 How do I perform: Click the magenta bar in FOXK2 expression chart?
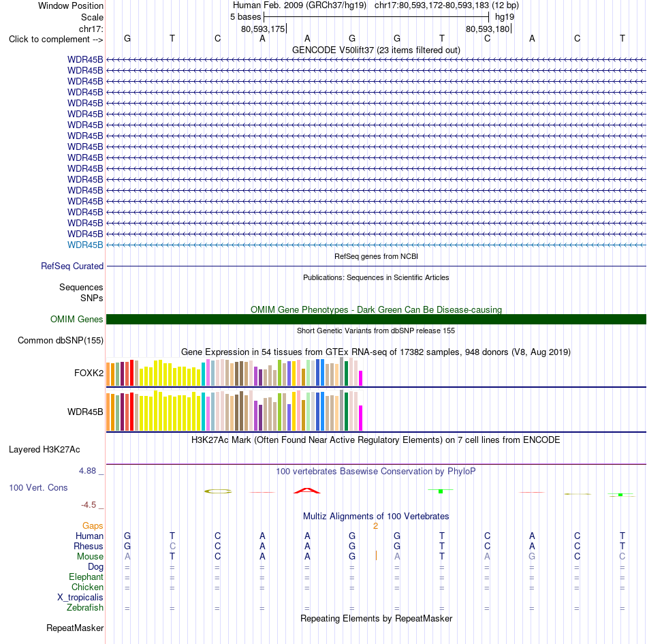coord(360,378)
